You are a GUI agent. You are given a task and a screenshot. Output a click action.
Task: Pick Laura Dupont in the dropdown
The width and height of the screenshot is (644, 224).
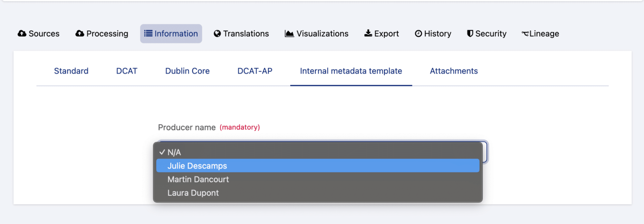193,193
